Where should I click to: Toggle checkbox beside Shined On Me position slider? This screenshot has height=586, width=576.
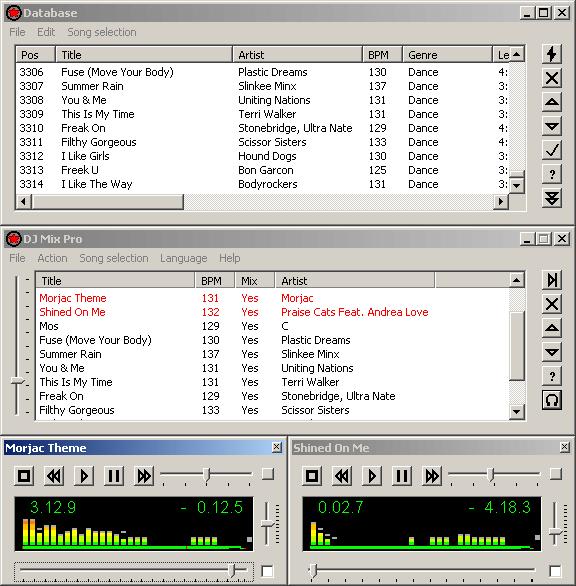555,571
